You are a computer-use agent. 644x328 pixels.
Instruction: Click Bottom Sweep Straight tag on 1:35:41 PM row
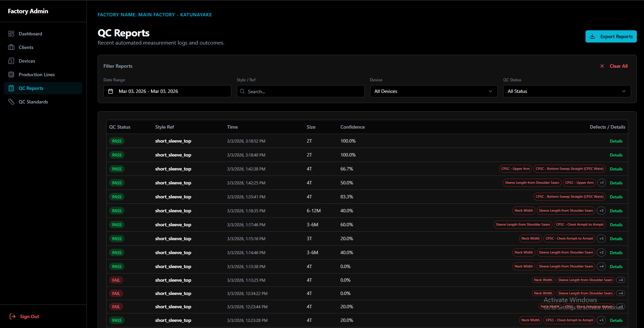click(x=569, y=197)
